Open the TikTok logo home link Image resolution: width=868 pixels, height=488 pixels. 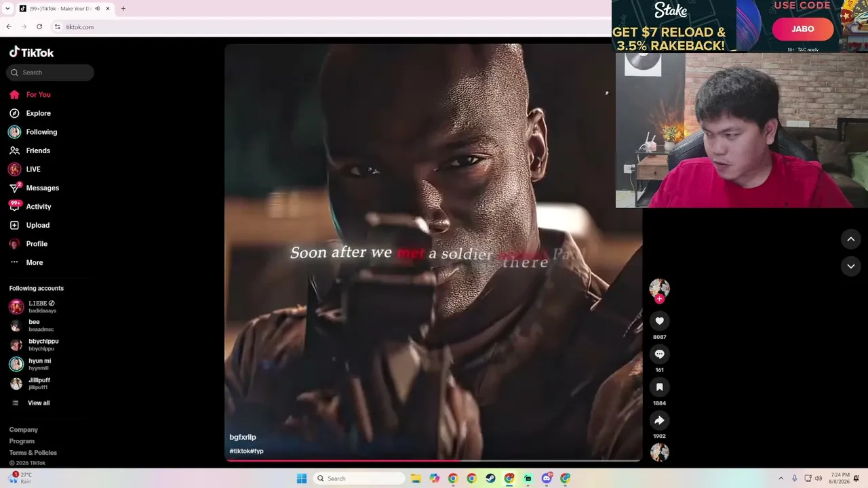pos(31,52)
